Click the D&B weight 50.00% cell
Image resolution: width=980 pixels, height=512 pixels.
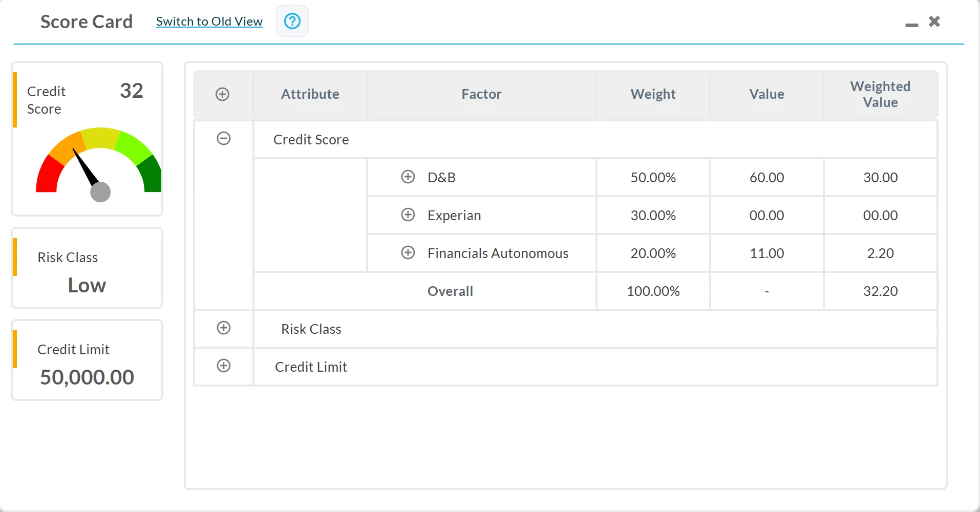[x=653, y=178]
